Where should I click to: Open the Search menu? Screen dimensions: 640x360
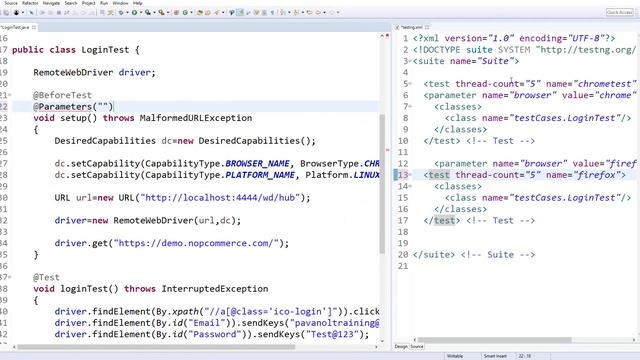[x=71, y=3]
